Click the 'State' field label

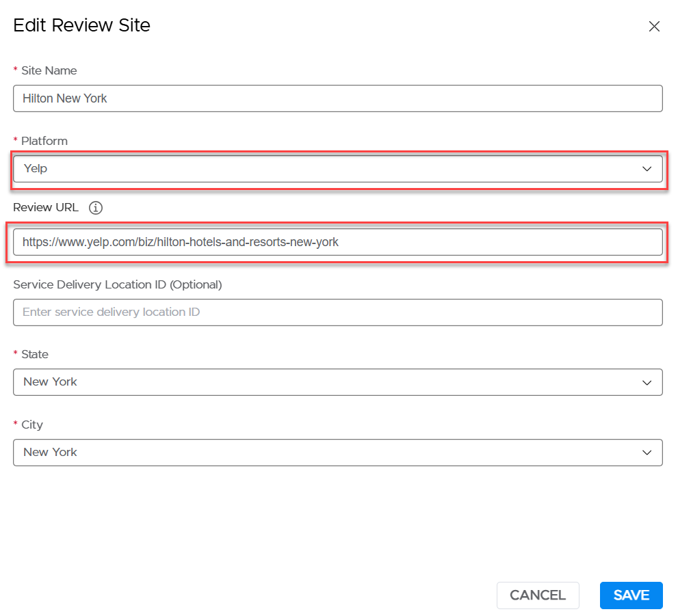click(x=35, y=355)
